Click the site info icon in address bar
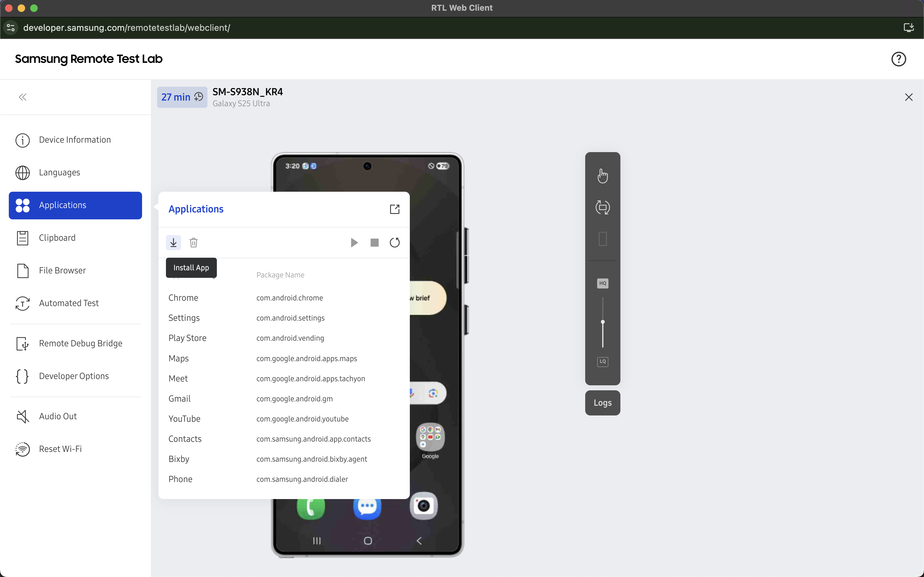The height and width of the screenshot is (577, 924). tap(11, 28)
